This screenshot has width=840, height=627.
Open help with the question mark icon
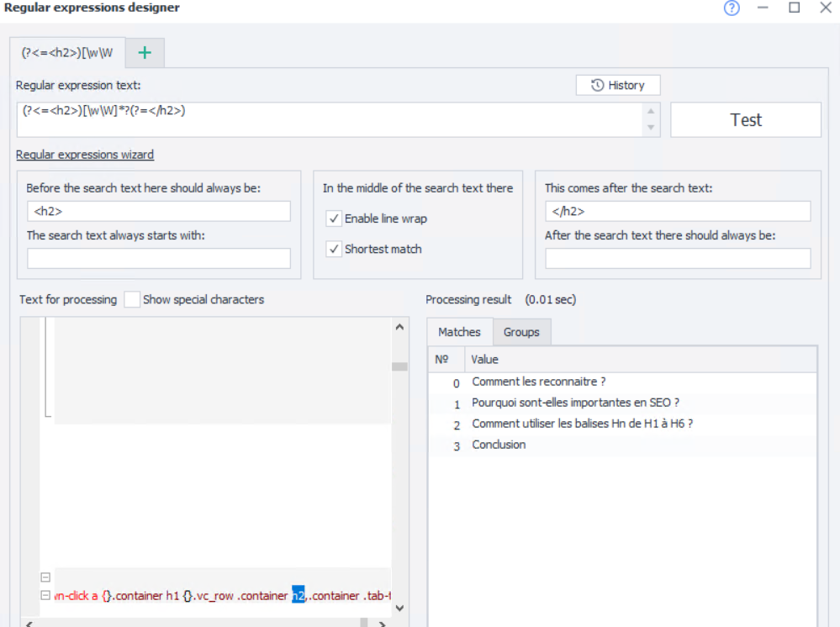click(x=732, y=8)
